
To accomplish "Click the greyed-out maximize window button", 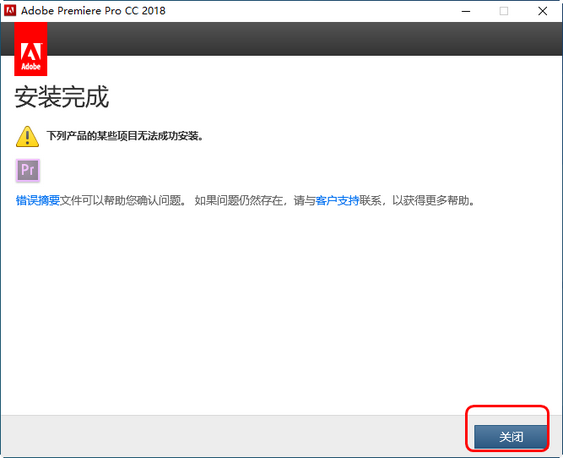I will click(x=504, y=11).
